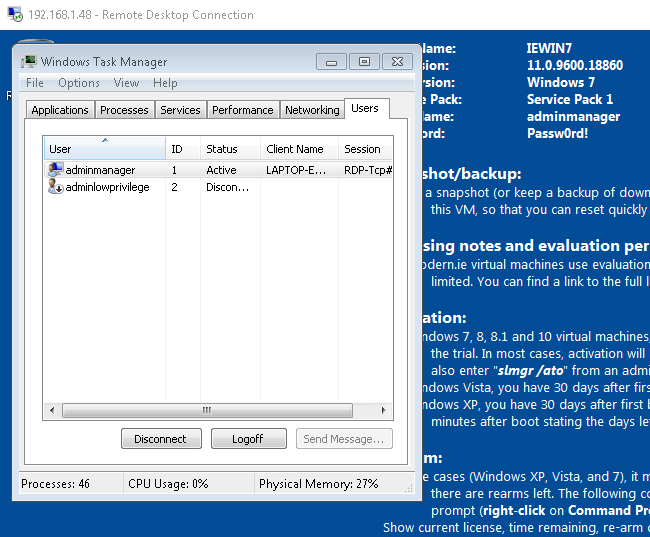Click the IEWIN7 text on desktop wallpaper
This screenshot has height=537, width=650.
point(549,48)
